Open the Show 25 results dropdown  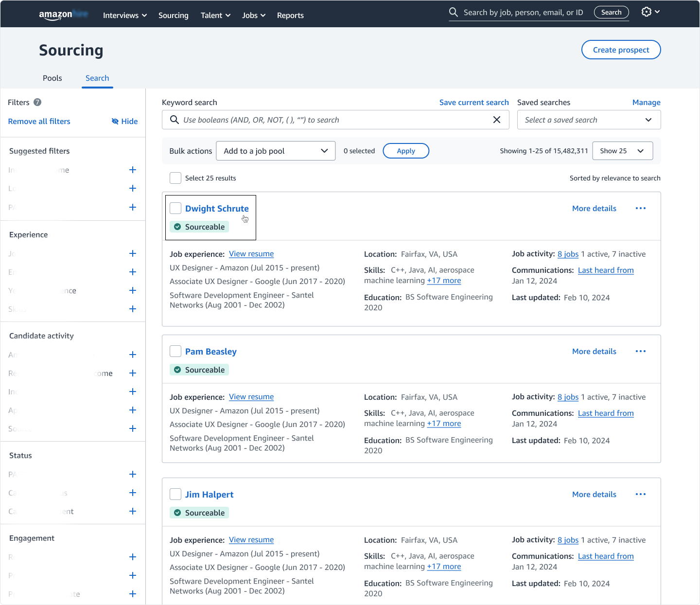pos(622,151)
